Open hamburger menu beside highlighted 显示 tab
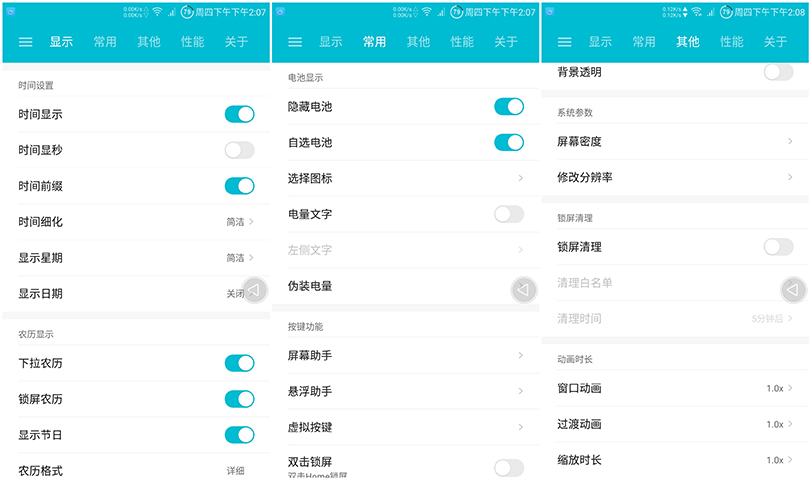This screenshot has height=480, width=811. (25, 42)
